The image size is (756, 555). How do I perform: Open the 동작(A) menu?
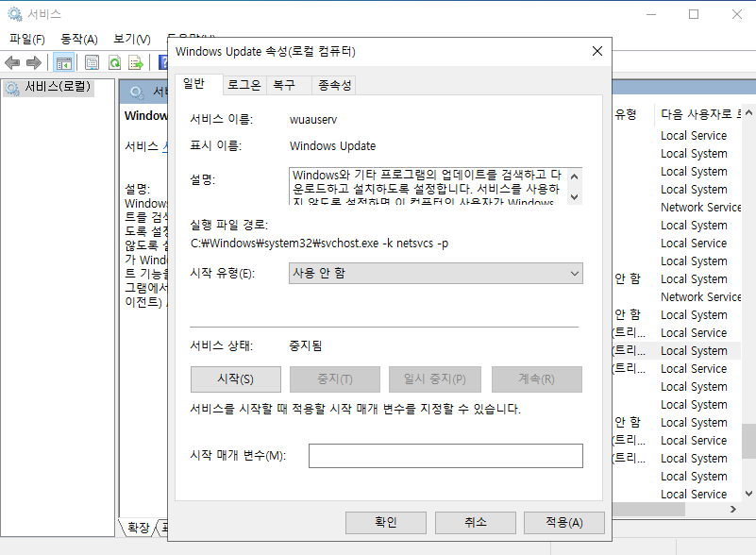(79, 39)
